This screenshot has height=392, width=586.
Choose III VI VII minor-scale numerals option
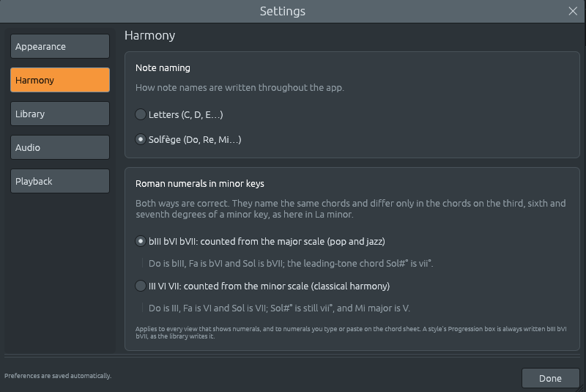(x=262, y=286)
